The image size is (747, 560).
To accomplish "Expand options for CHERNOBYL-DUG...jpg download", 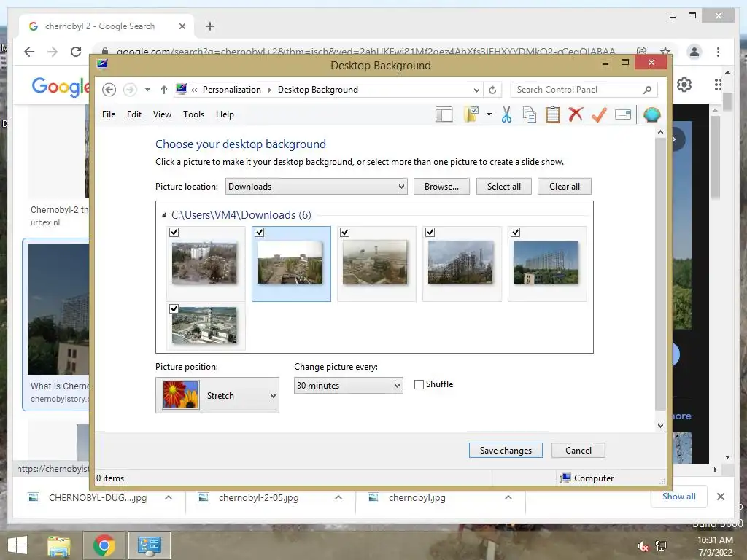I will (169, 497).
